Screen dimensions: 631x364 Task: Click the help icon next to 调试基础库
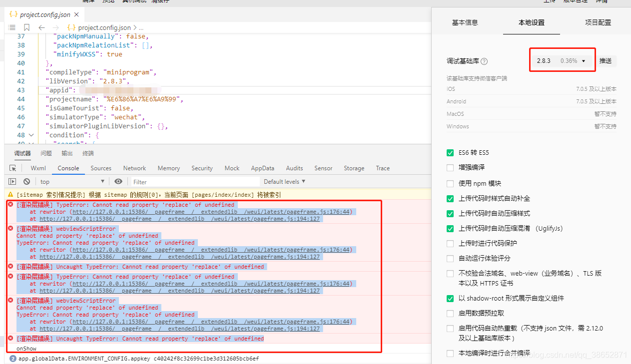click(x=484, y=61)
